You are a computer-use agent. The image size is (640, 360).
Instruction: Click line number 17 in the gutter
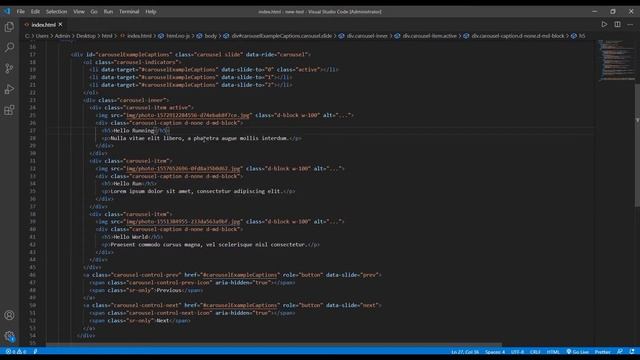click(33, 55)
